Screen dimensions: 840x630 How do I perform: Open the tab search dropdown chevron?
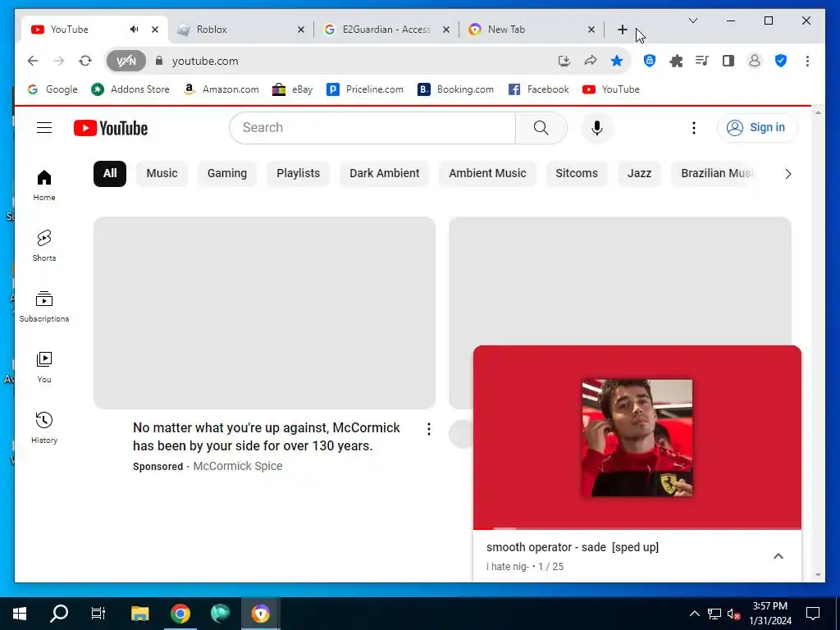pos(692,21)
